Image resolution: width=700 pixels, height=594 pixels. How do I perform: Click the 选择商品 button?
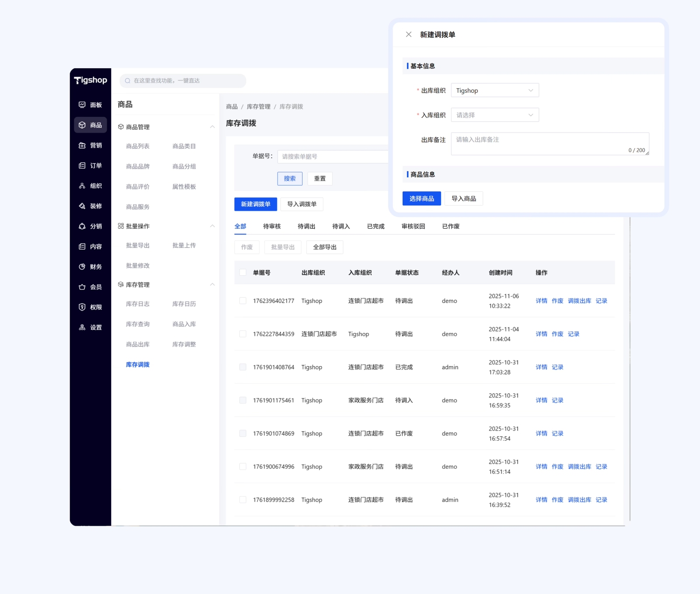pos(421,199)
